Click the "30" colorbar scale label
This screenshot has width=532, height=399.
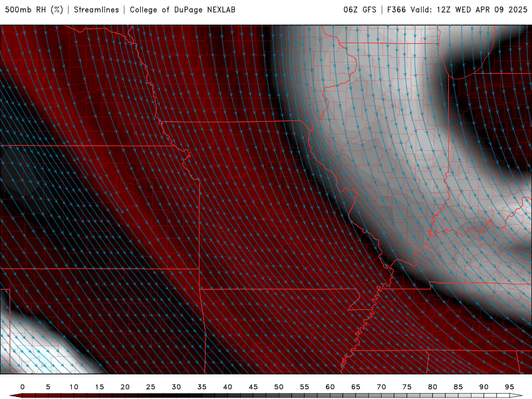(176, 387)
